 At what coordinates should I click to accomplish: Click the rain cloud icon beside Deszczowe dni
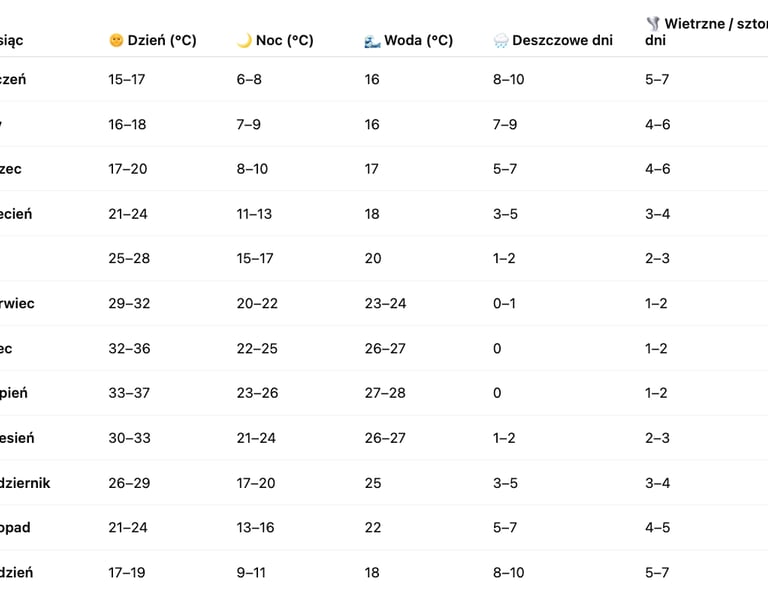[501, 41]
